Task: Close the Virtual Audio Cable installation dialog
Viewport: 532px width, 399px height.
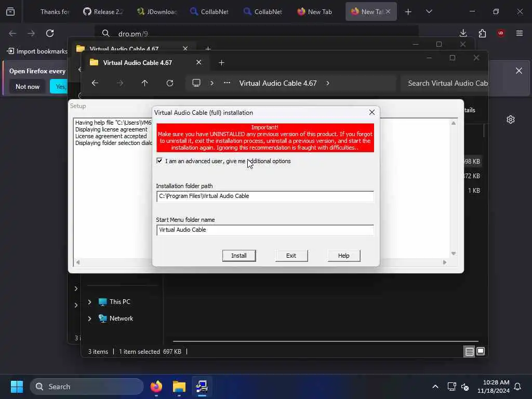Action: 372,112
